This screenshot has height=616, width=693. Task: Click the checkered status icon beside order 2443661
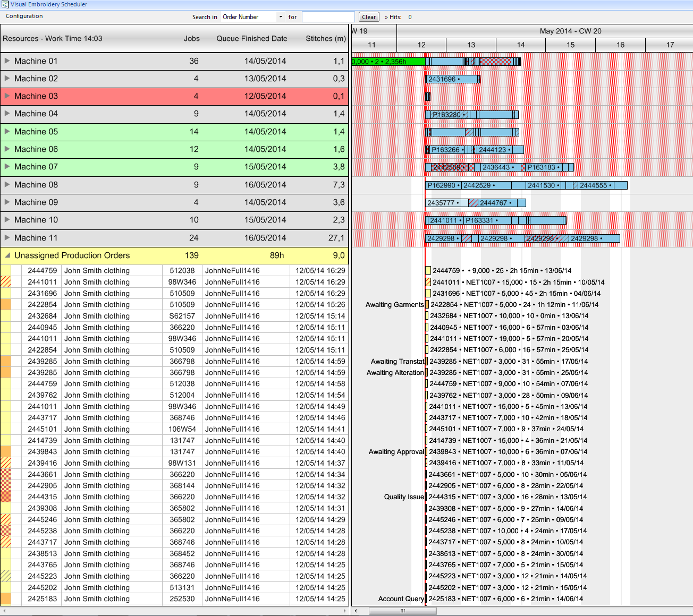(5, 474)
